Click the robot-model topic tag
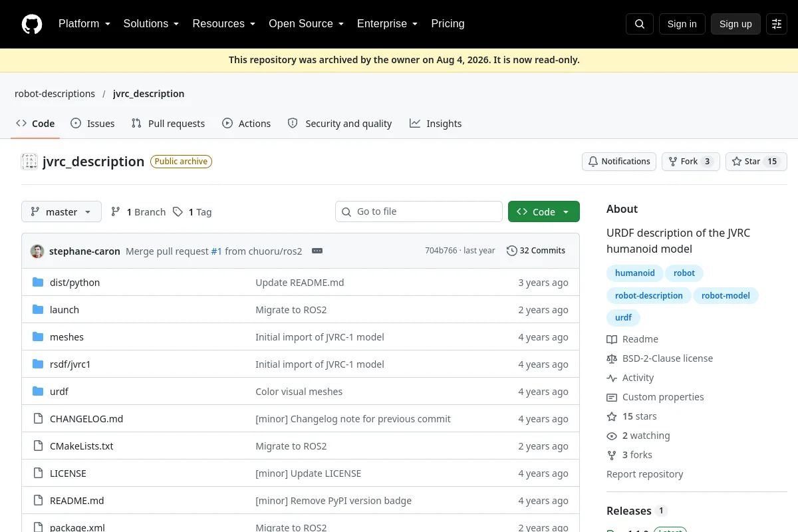798x532 pixels. (x=726, y=295)
